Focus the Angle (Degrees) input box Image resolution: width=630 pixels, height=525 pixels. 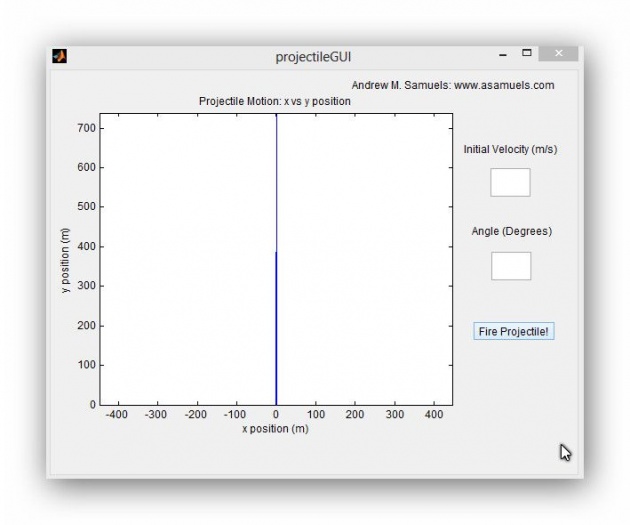click(511, 266)
